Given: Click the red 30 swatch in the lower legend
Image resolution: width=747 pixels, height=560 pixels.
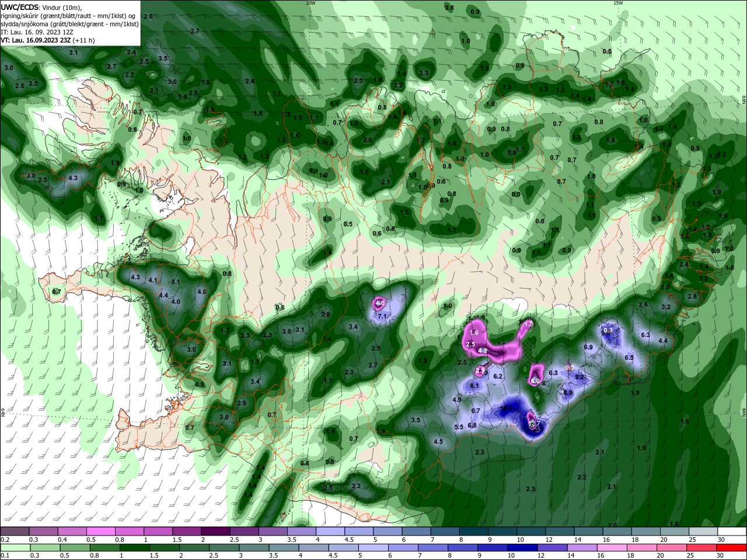Looking at the screenshot, I should (x=732, y=547).
